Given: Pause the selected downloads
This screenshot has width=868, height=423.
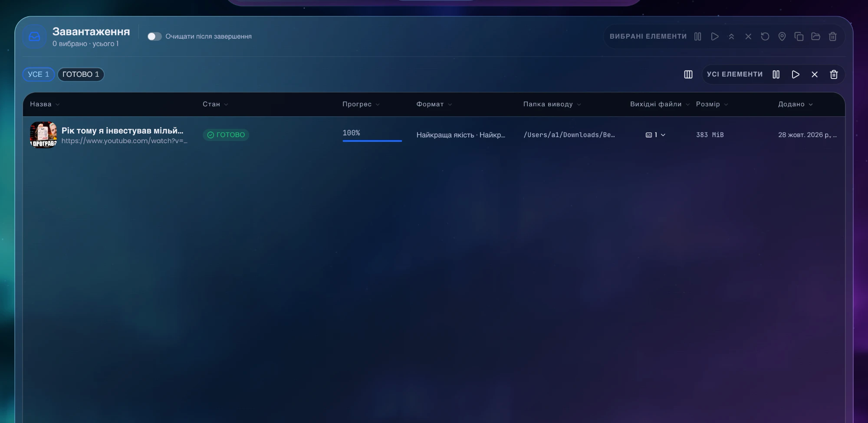Looking at the screenshot, I should click(698, 36).
